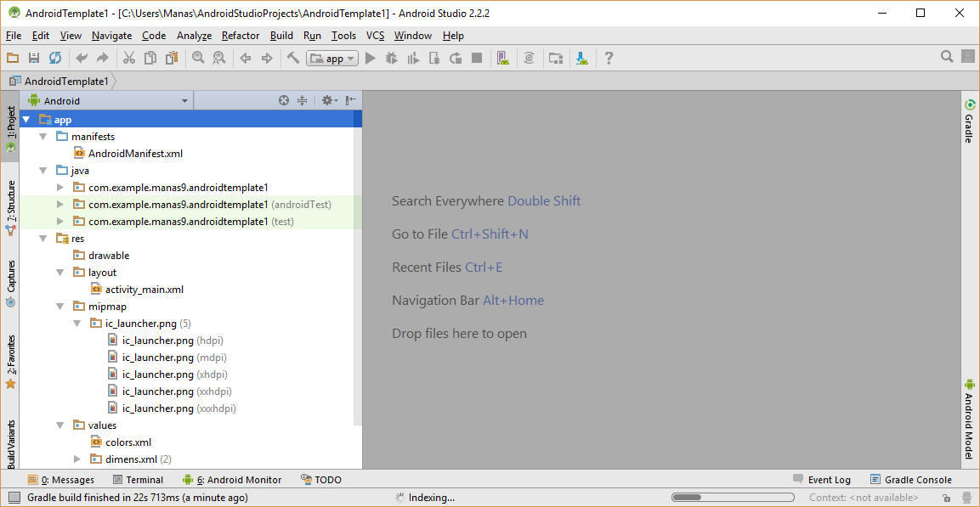
Task: Open the VCS menu
Action: tap(375, 36)
